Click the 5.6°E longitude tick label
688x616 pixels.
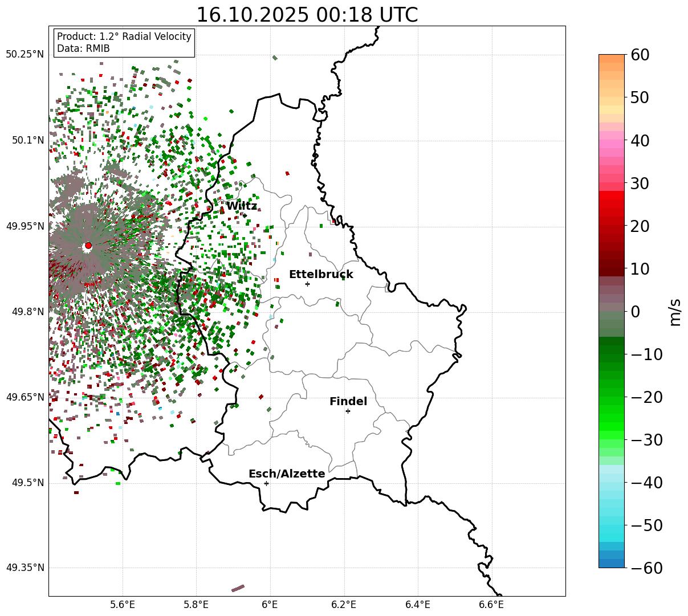123,605
